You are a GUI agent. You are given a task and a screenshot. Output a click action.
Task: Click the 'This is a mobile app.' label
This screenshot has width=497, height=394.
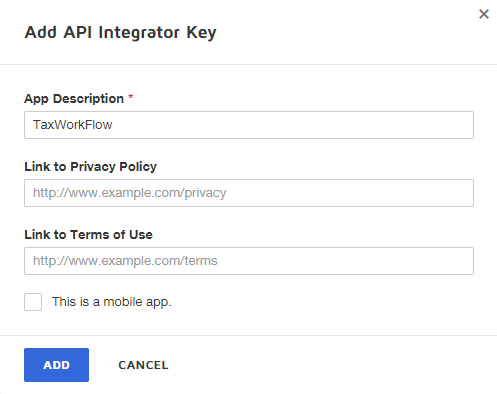(112, 302)
